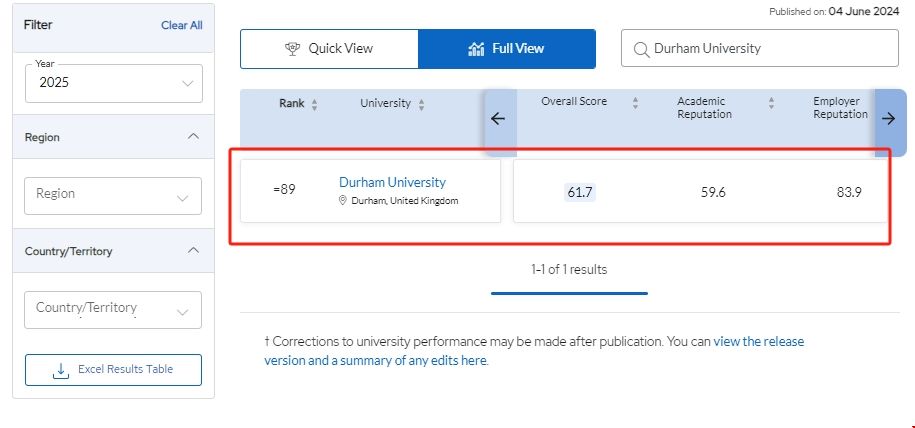Viewport: 915px width, 428px height.
Task: Click the view the release version link
Action: click(758, 341)
